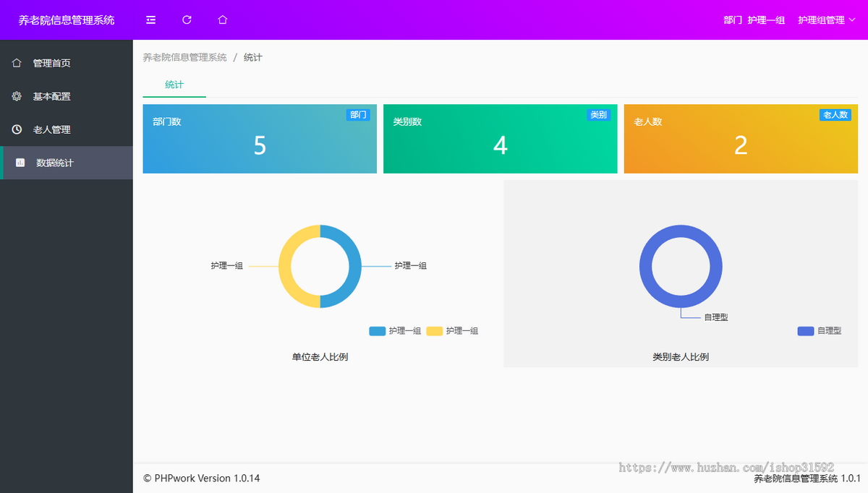The image size is (868, 493).
Task: Click the blue half of the 单位老人比例 donut
Action: point(355,267)
